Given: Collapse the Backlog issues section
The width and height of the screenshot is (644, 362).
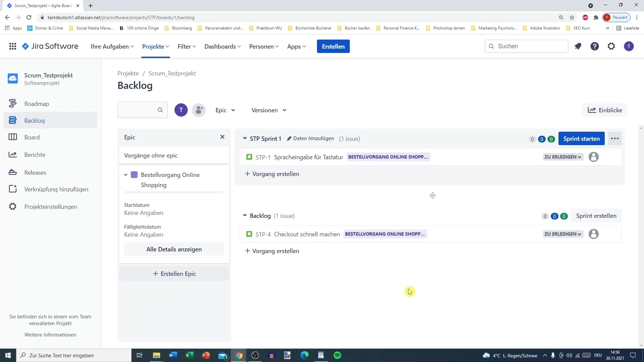Looking at the screenshot, I should pos(245,215).
